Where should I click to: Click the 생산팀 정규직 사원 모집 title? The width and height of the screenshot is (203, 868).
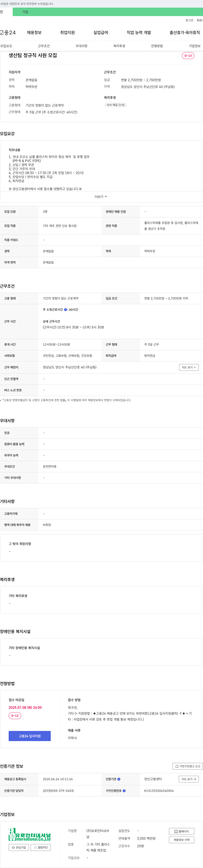(x=33, y=55)
